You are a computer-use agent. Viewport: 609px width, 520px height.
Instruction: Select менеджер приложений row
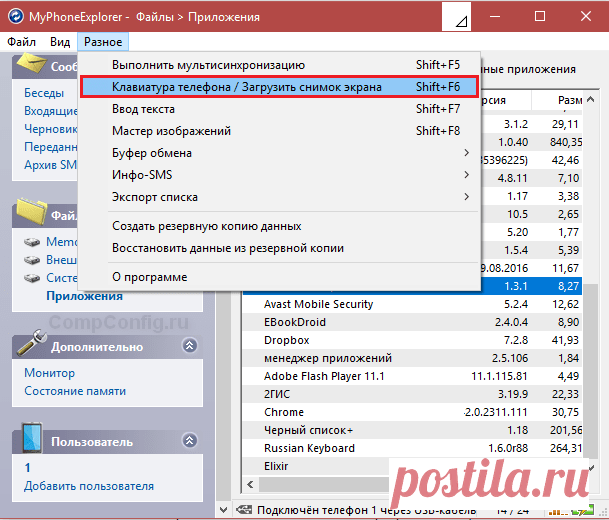[x=412, y=358]
